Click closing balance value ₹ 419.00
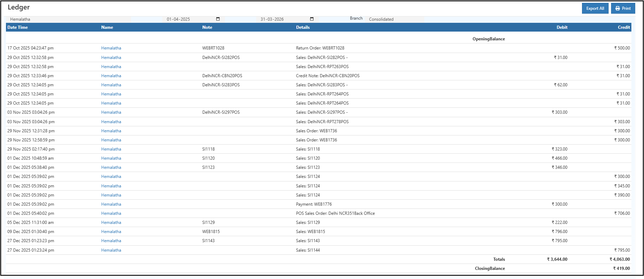644x279 pixels. tap(621, 268)
